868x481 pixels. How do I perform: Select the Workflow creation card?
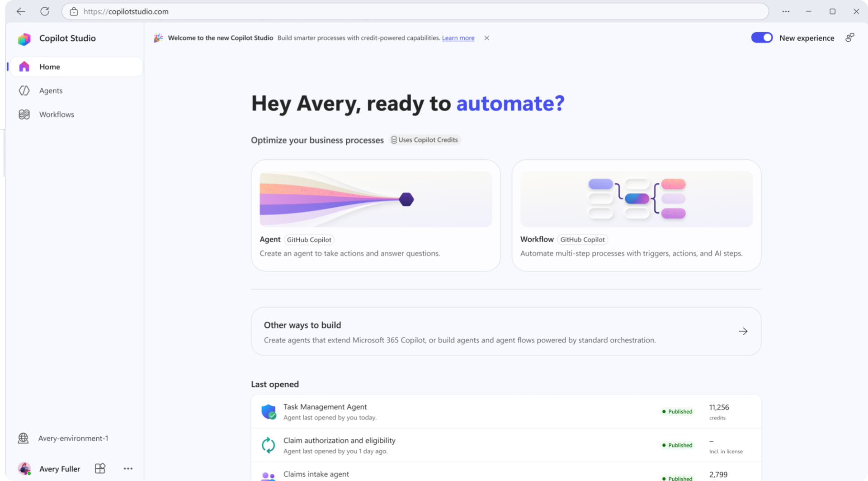(636, 215)
